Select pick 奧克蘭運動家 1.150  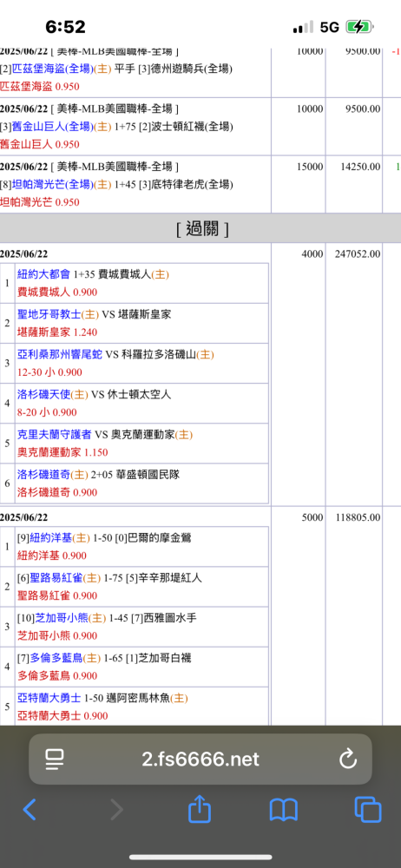point(62,452)
